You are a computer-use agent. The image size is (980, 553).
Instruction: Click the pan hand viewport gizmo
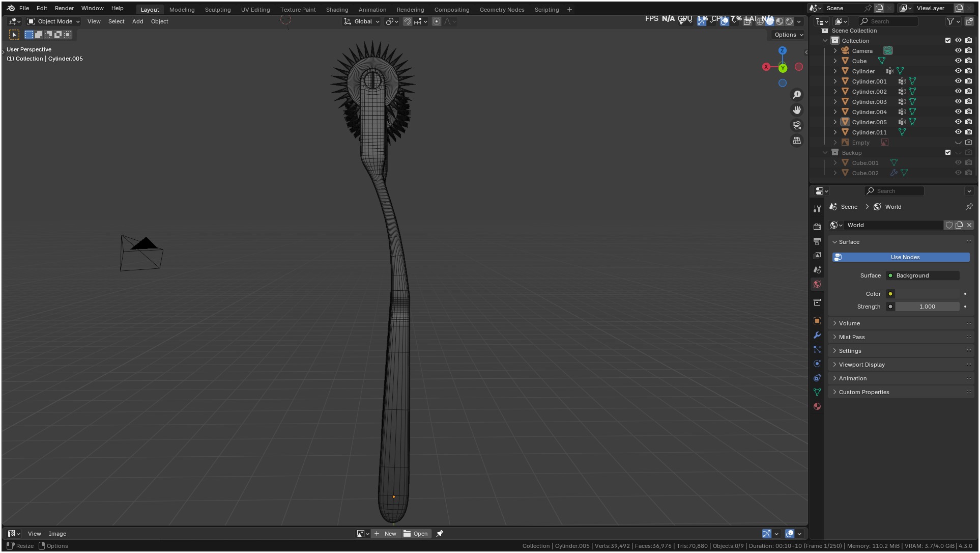[797, 110]
